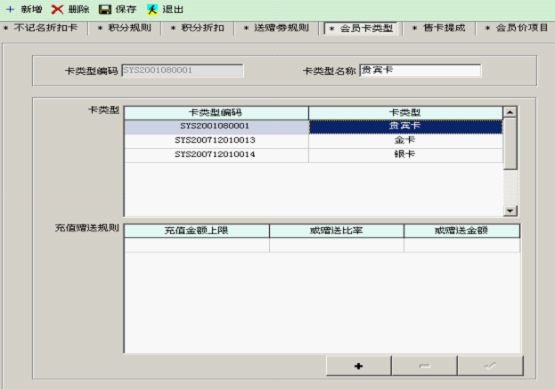555x389 pixels.
Task: Click the card type list up arrow
Action: (x=510, y=112)
